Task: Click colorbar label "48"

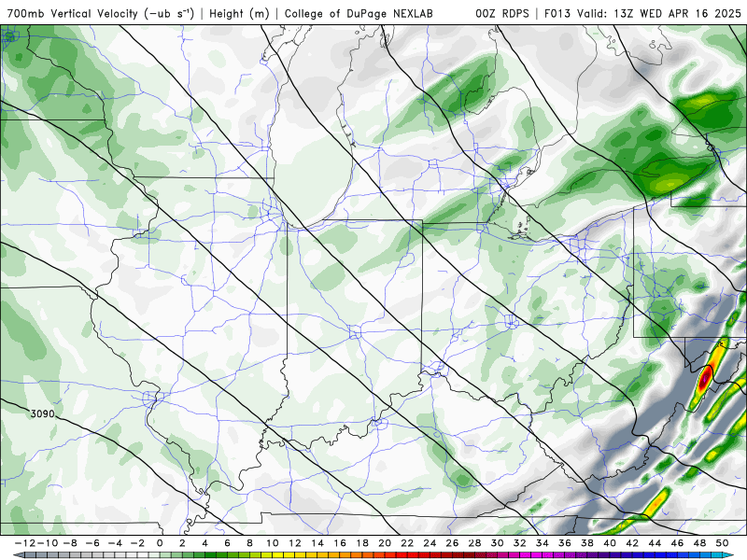Action: pyautogui.click(x=699, y=543)
